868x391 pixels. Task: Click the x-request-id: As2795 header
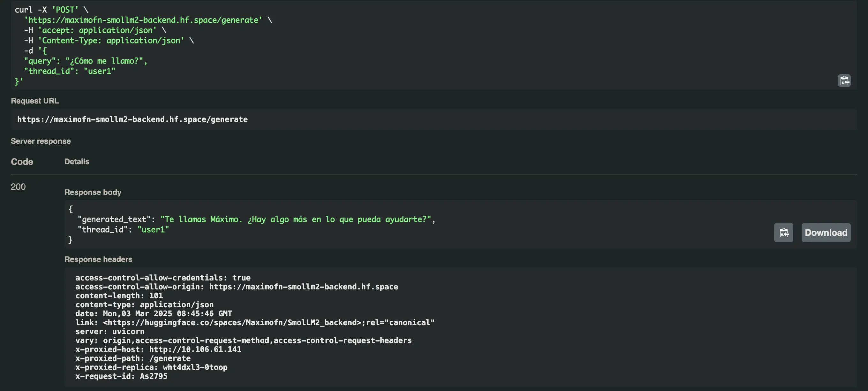coord(121,376)
